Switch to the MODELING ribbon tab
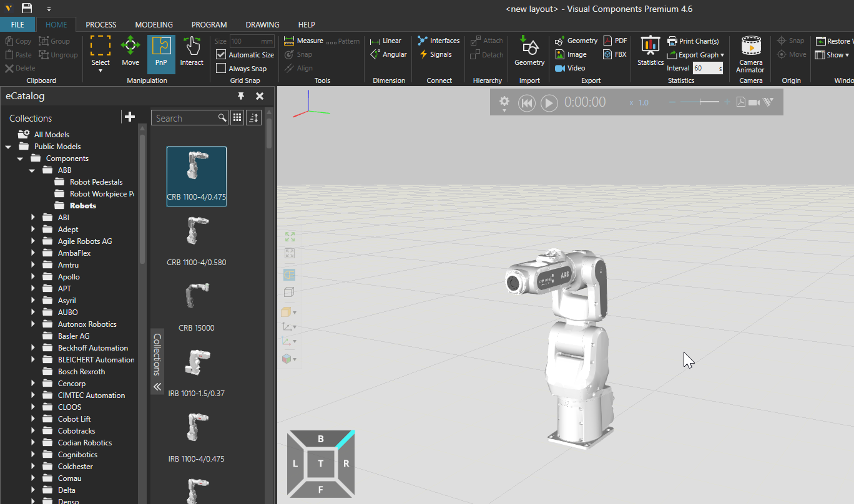Image resolution: width=854 pixels, height=504 pixels. pos(154,25)
